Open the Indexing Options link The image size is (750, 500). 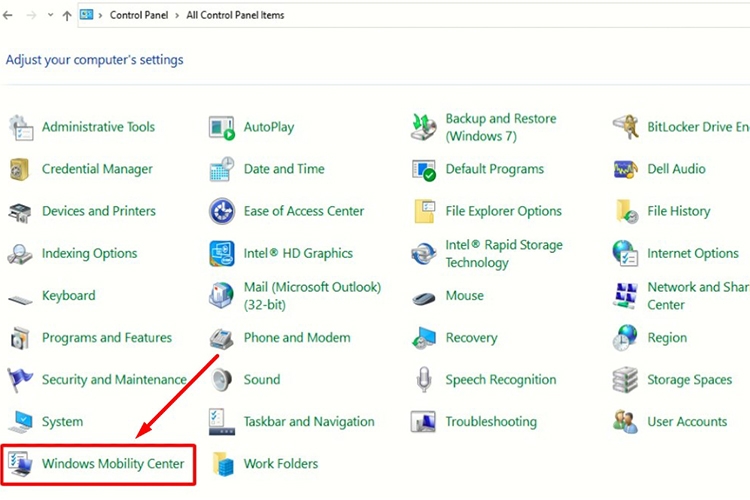point(89,254)
